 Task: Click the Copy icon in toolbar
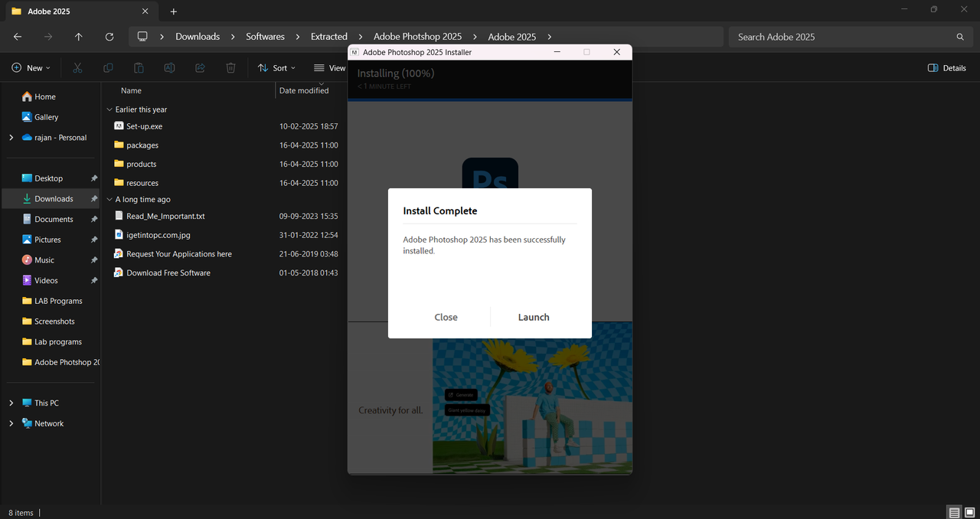tap(108, 68)
